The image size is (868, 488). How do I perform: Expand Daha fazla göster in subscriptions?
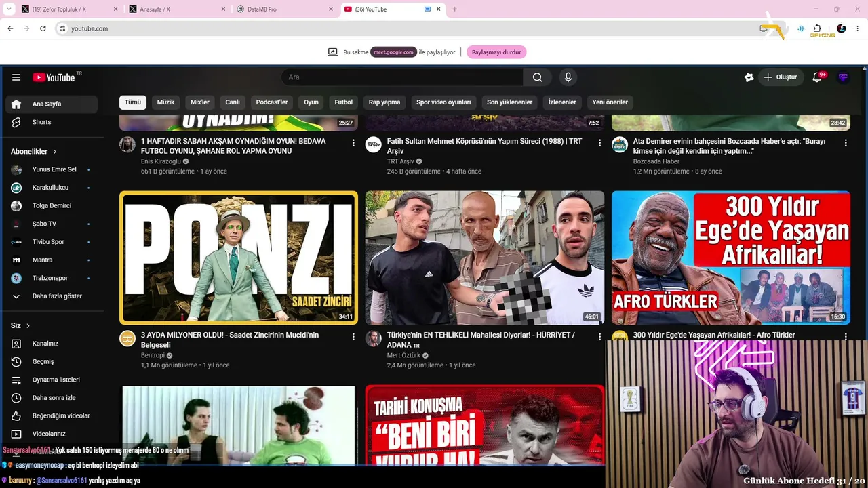(x=52, y=296)
